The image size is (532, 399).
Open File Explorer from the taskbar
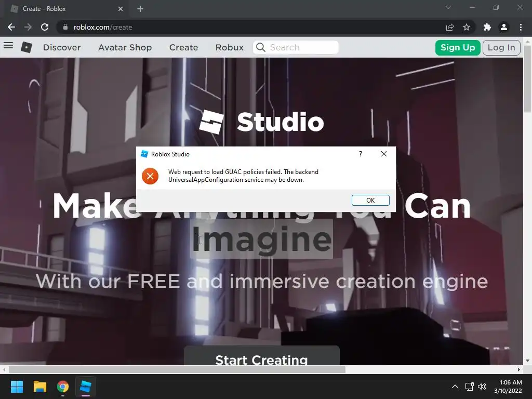[x=39, y=387]
